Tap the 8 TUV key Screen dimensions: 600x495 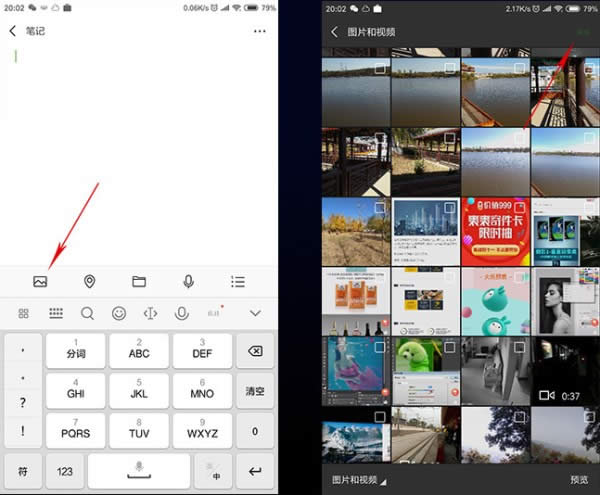139,431
